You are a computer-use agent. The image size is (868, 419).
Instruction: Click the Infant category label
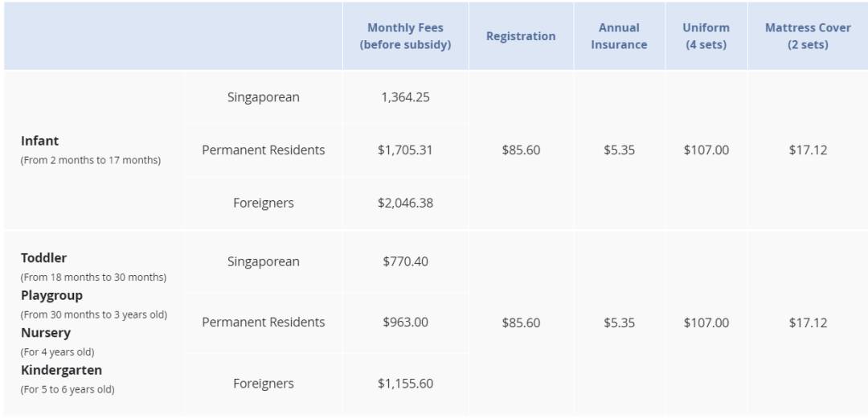40,141
